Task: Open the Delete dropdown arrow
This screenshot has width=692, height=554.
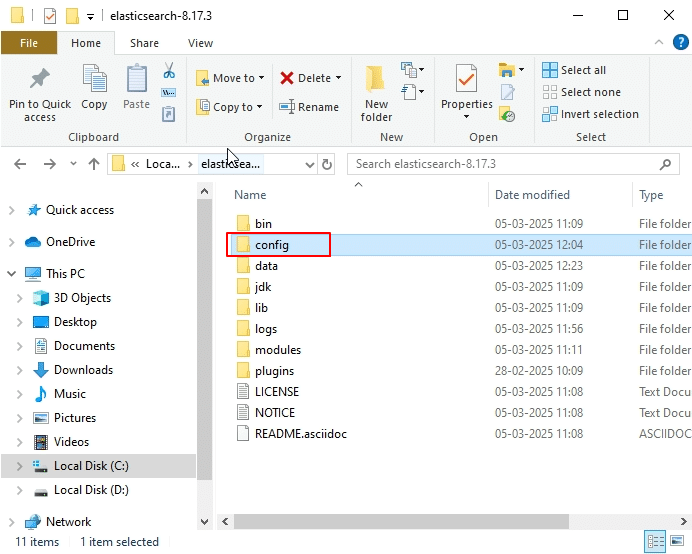Action: coord(338,78)
